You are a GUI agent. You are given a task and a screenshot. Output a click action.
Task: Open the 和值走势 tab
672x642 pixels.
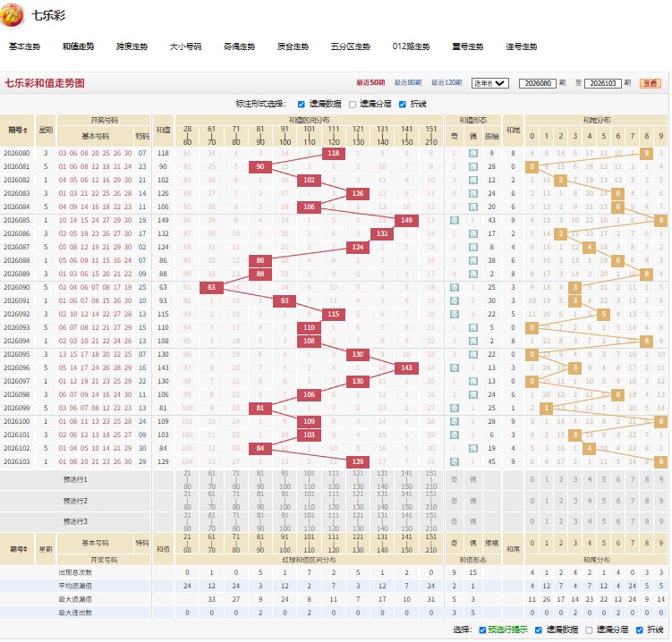[x=78, y=46]
